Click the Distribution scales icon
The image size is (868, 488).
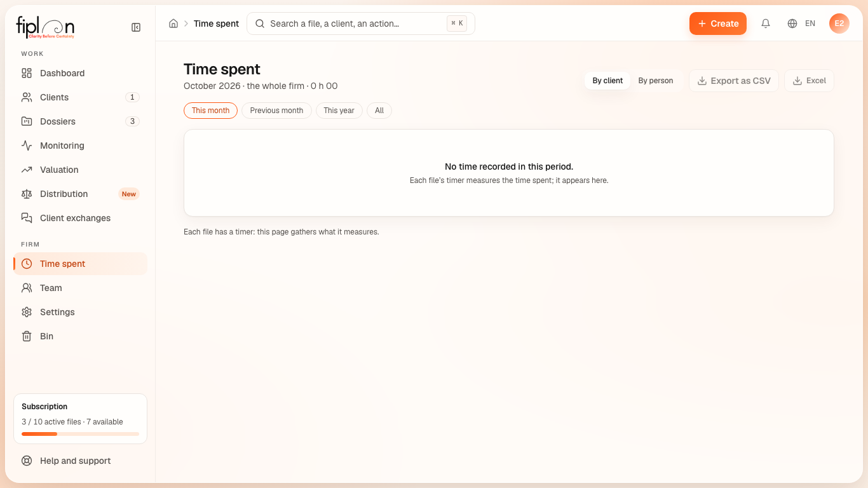point(27,194)
